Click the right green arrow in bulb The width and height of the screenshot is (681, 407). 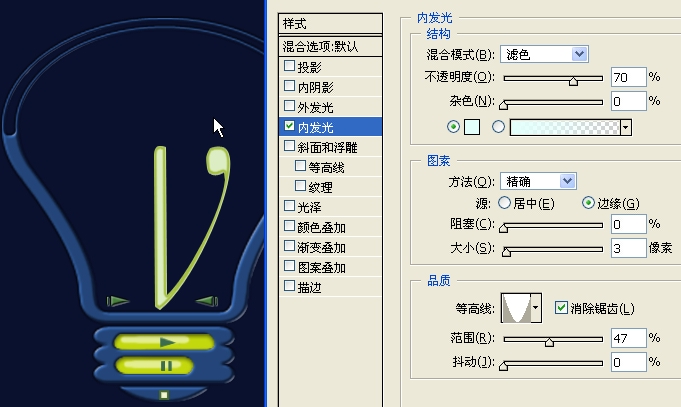[x=207, y=301]
